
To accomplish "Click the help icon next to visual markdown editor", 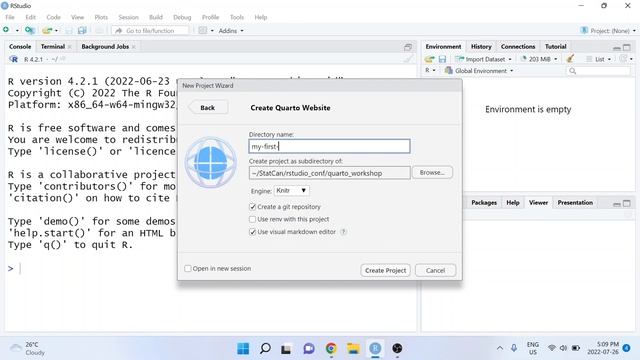I will [x=344, y=232].
